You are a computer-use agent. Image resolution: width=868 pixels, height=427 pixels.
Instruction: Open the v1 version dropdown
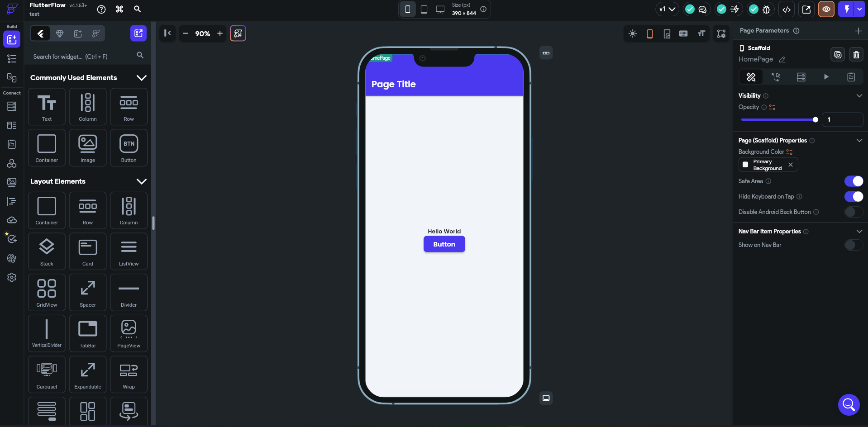pos(667,9)
